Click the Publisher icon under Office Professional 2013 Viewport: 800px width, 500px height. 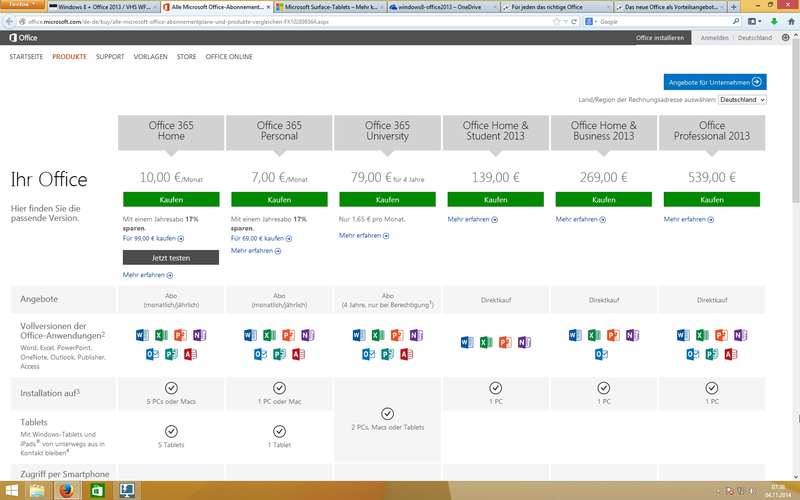713,354
